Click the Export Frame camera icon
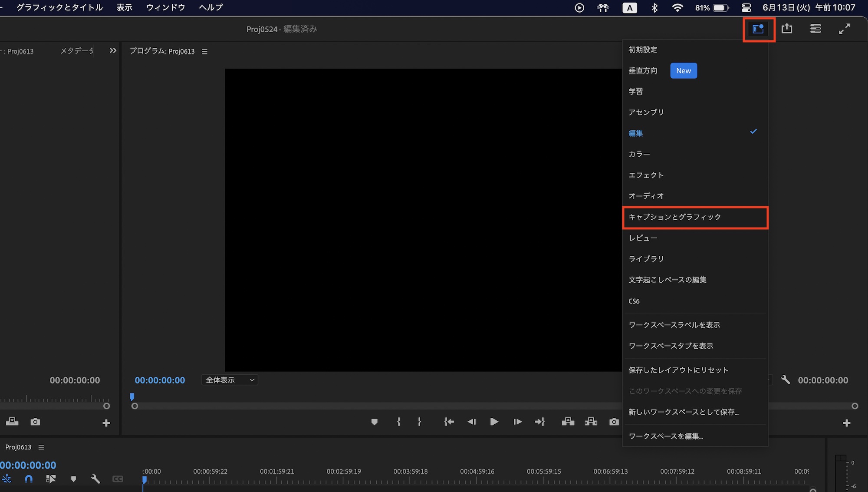 (614, 422)
